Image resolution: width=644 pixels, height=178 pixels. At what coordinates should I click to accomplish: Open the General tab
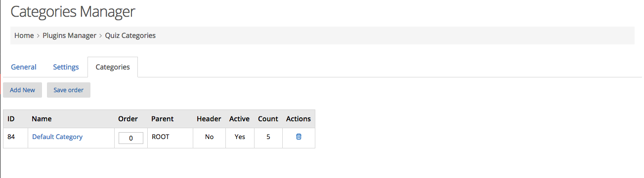[24, 67]
